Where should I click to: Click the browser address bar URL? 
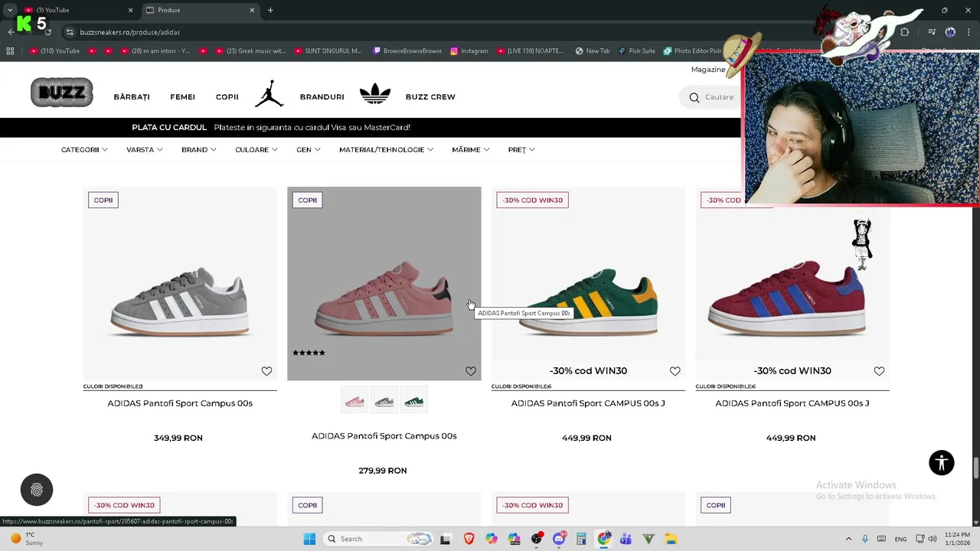pyautogui.click(x=130, y=32)
